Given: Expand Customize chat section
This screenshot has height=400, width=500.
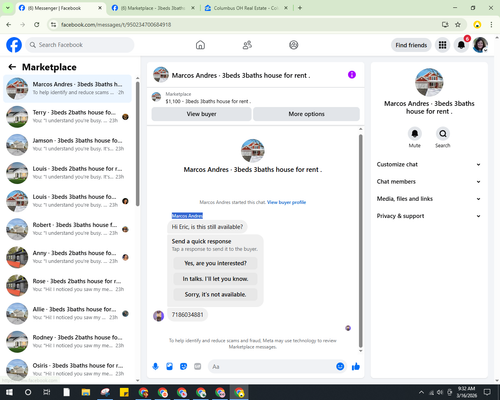Looking at the screenshot, I should coord(429,164).
